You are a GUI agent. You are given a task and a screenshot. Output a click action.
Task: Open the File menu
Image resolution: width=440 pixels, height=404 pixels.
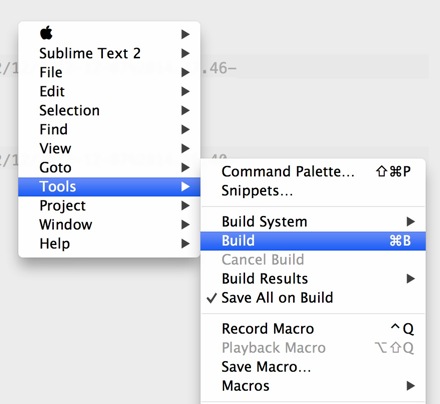coord(109,72)
